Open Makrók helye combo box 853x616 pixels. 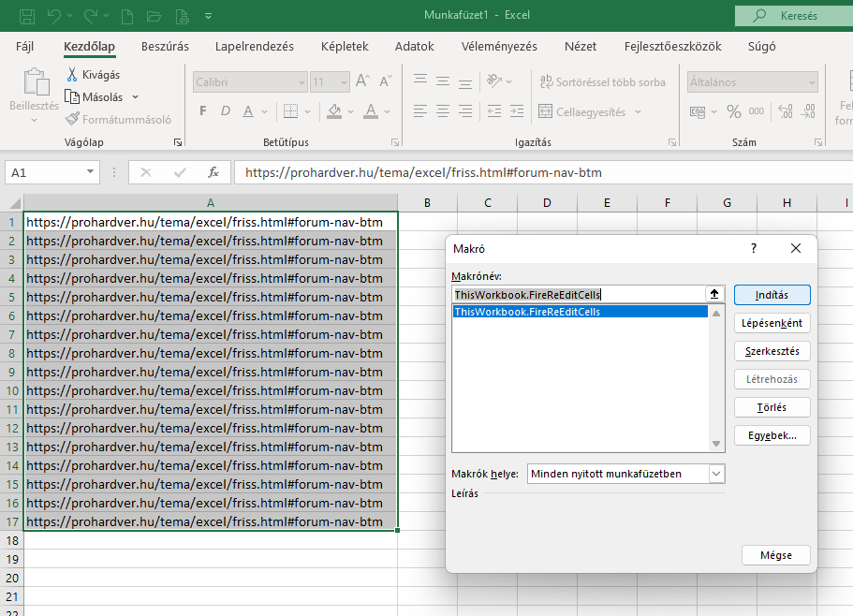click(625, 474)
